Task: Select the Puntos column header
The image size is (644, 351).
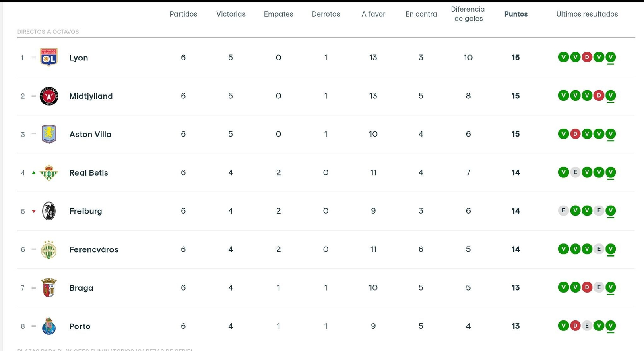Action: (x=516, y=14)
